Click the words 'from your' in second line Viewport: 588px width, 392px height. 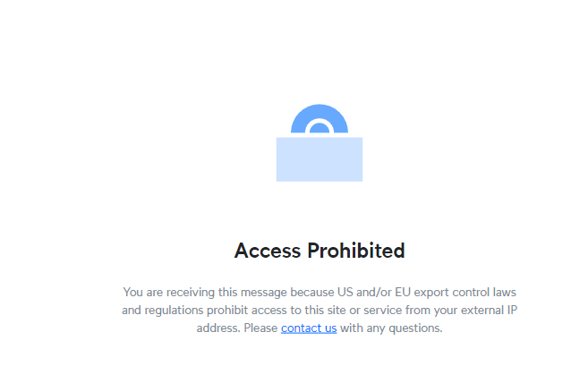pyautogui.click(x=431, y=311)
